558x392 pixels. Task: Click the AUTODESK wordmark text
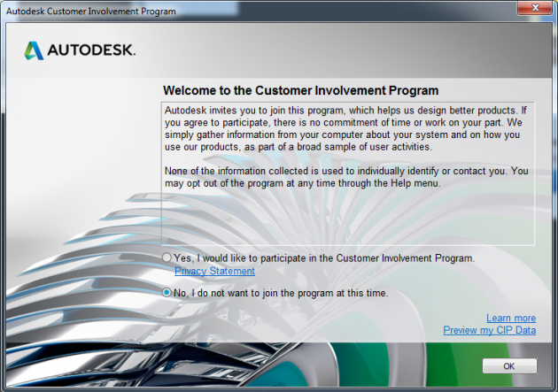[x=91, y=50]
